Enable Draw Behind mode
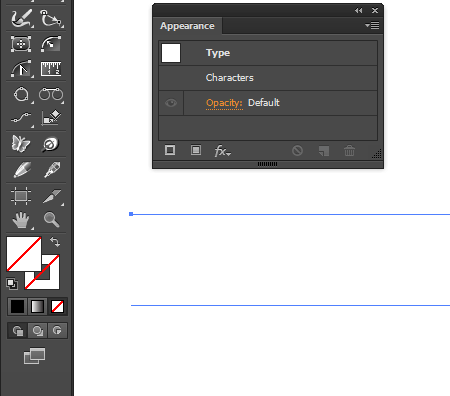 pos(37,331)
